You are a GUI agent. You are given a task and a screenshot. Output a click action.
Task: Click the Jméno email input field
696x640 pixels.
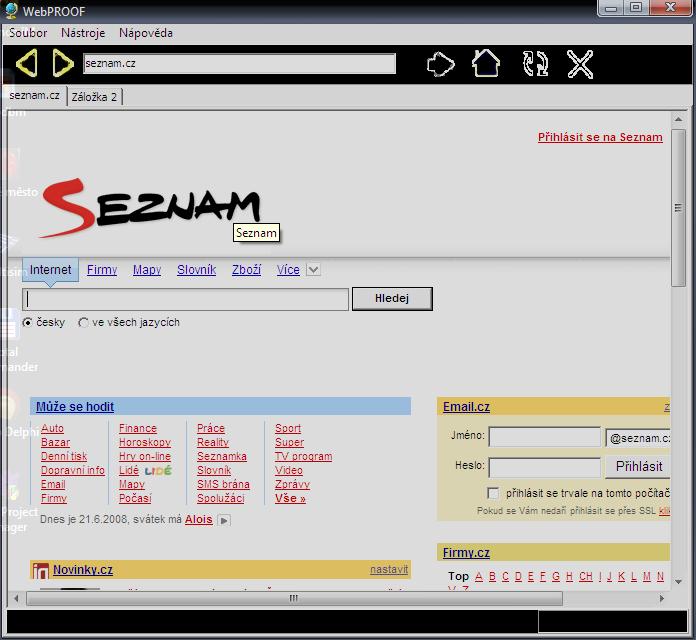pyautogui.click(x=545, y=437)
